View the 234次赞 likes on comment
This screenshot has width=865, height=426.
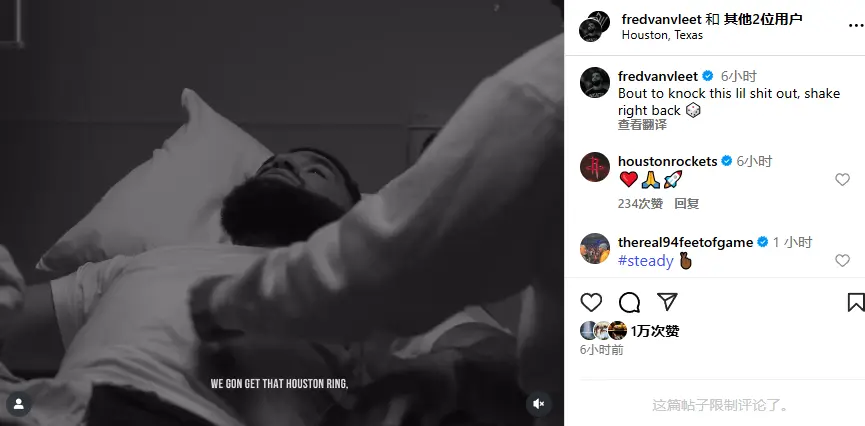tap(640, 204)
